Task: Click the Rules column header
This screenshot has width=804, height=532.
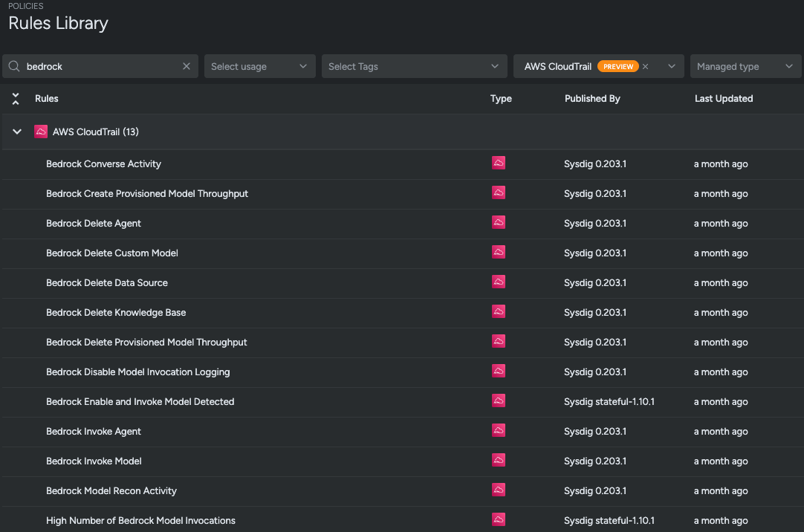Action: (47, 98)
